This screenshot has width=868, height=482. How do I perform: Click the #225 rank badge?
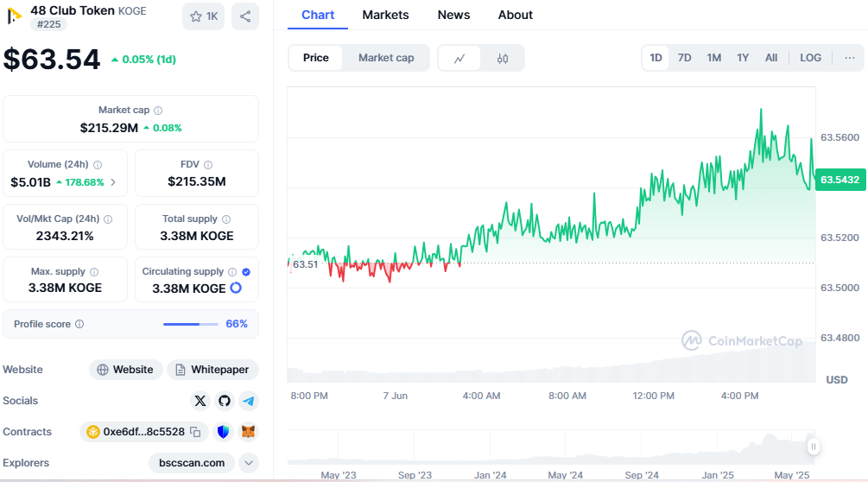click(x=48, y=24)
